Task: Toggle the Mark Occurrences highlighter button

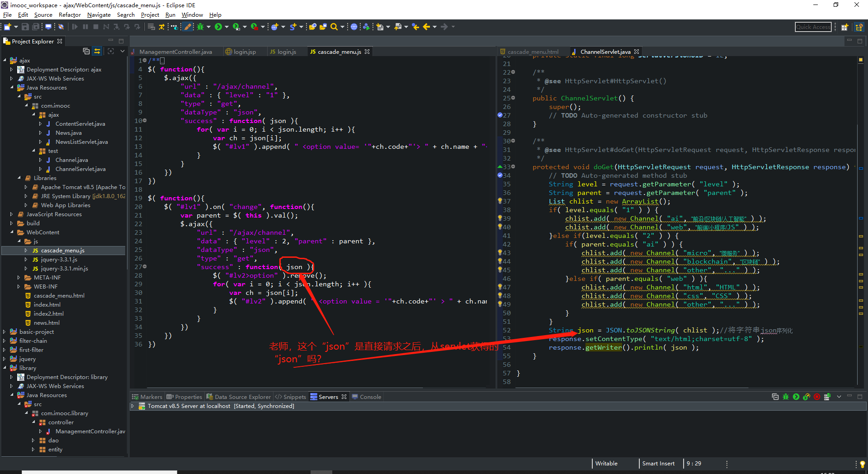Action: 188,27
